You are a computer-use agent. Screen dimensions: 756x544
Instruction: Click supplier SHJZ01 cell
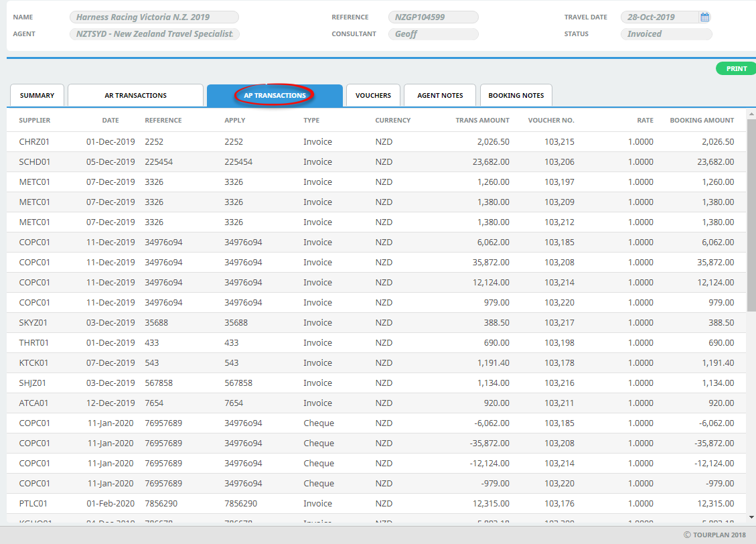point(32,383)
